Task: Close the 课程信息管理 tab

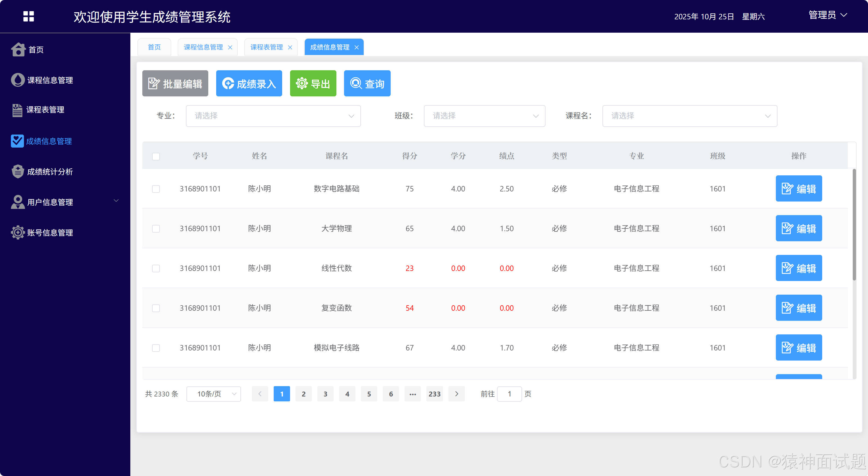Action: (230, 47)
